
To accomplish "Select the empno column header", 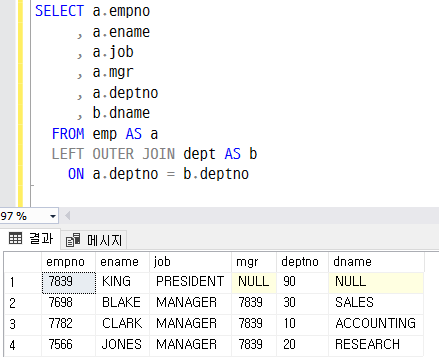I will tap(68, 262).
